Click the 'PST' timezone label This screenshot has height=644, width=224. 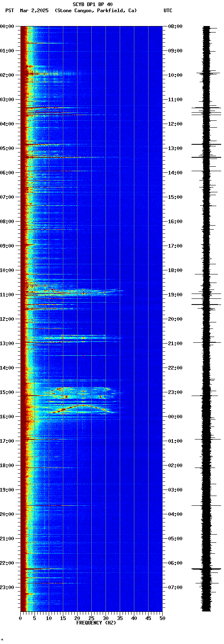click(9, 11)
